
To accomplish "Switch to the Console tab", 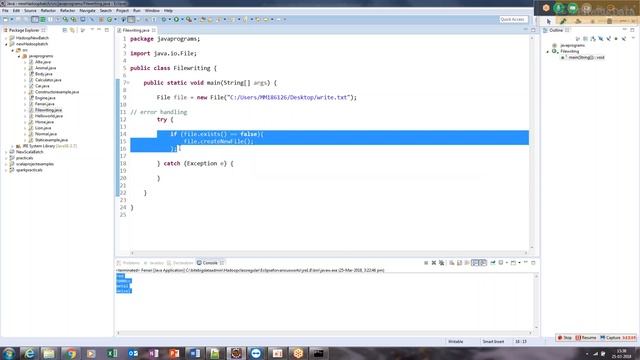I will (210, 263).
